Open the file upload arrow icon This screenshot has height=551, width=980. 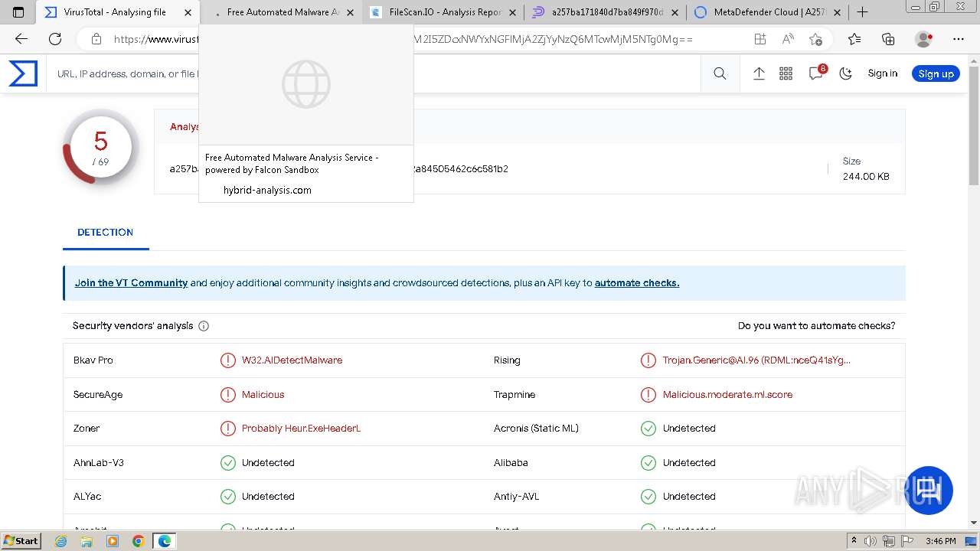point(759,73)
